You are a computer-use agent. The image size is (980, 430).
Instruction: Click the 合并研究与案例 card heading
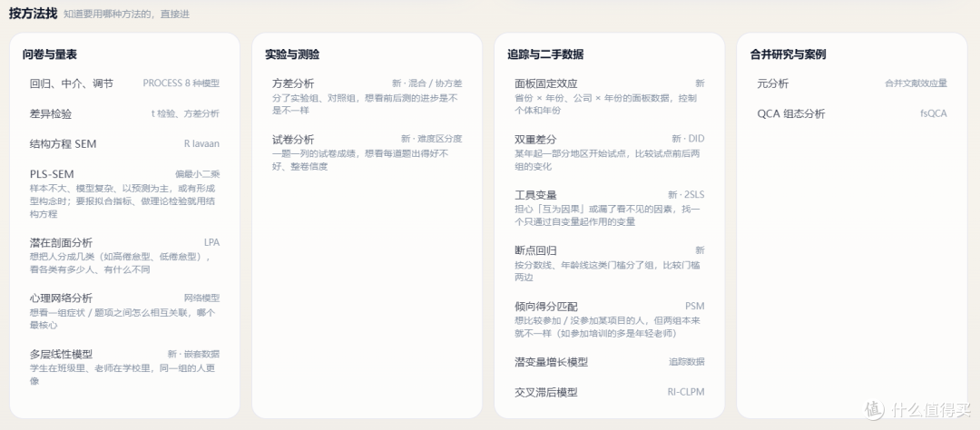[x=789, y=54]
